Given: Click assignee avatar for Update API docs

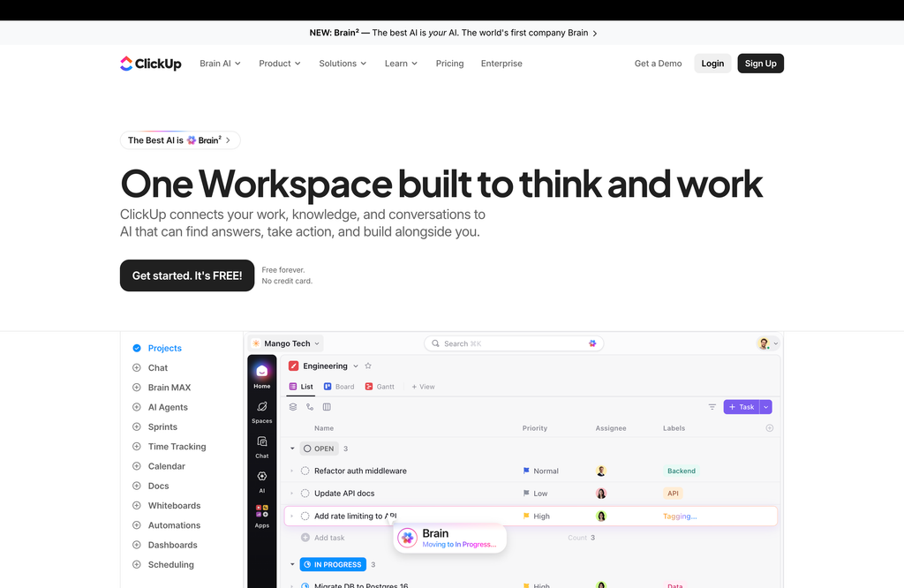Looking at the screenshot, I should pyautogui.click(x=600, y=493).
